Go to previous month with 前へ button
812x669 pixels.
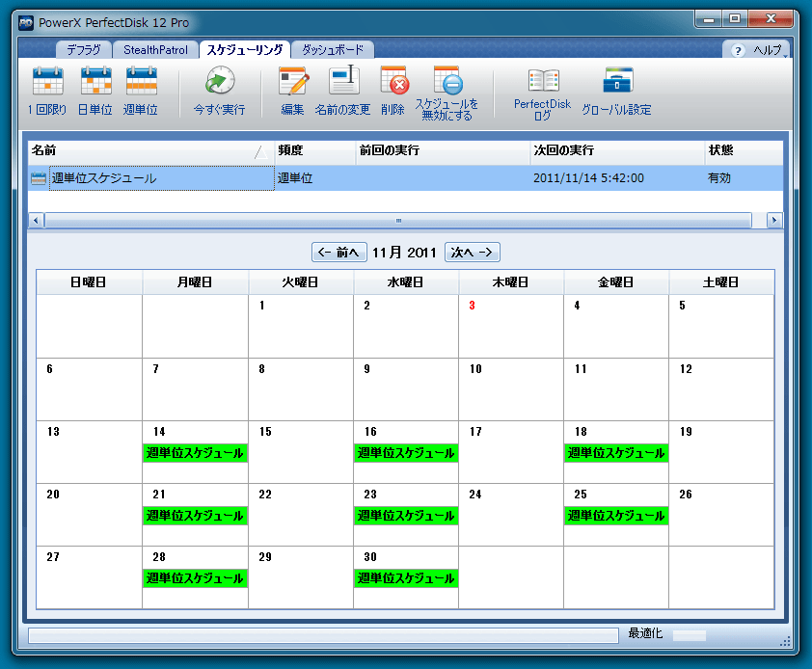click(339, 253)
